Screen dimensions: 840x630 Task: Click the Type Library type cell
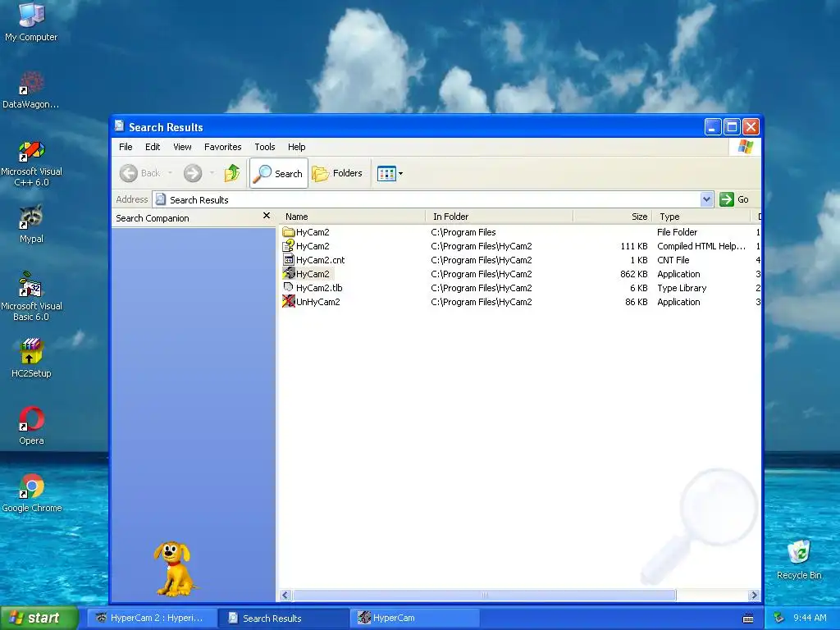(682, 288)
